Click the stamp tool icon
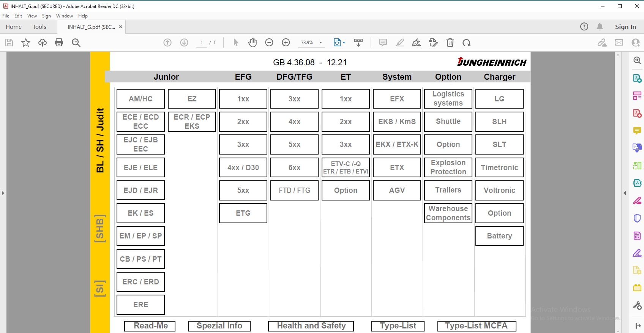Screen dimensions: 644x333 (x=433, y=43)
